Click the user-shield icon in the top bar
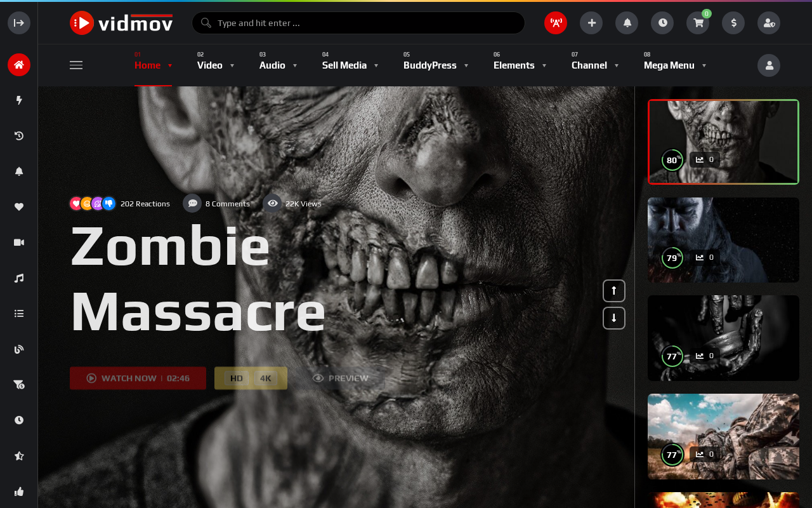812x508 pixels. tap(769, 23)
